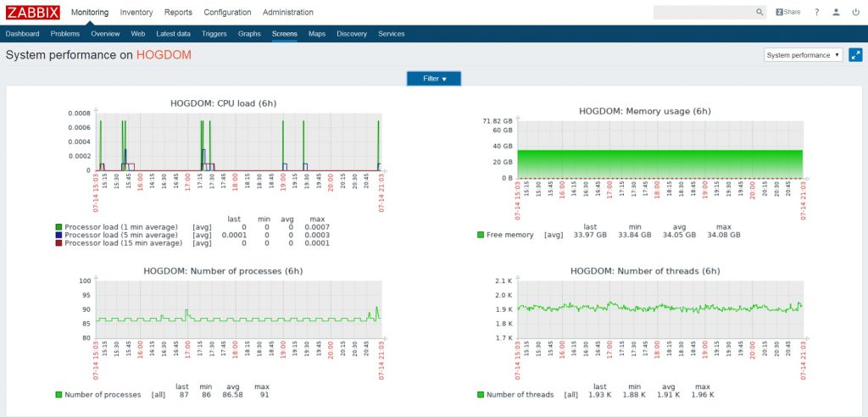Viewport: 868px width, 417px height.
Task: Open the Reports menu
Action: coord(178,12)
